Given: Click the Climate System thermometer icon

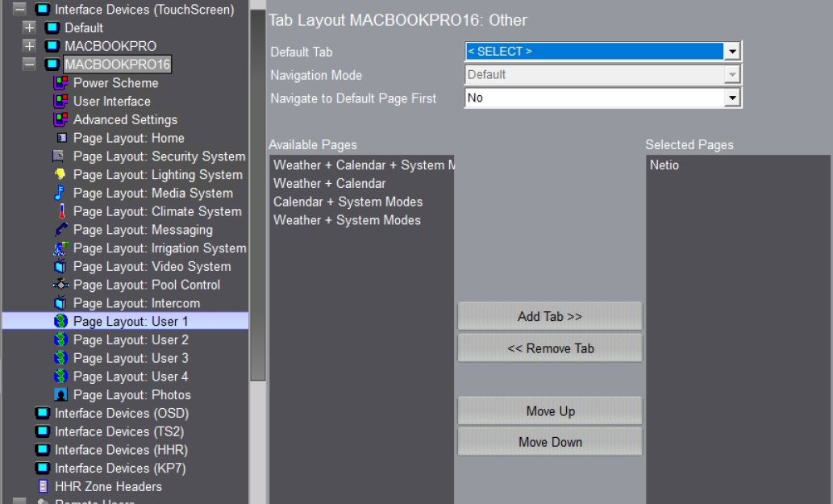Looking at the screenshot, I should [x=61, y=211].
